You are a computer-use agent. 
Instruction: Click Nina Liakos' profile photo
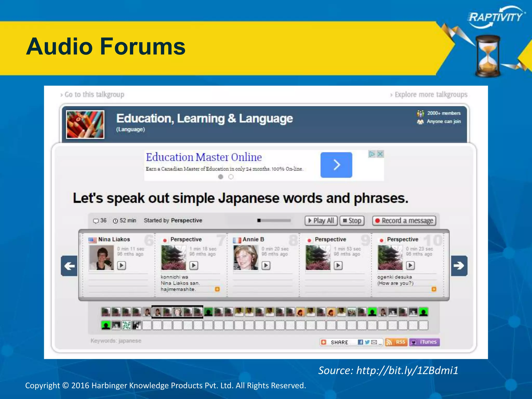(101, 258)
